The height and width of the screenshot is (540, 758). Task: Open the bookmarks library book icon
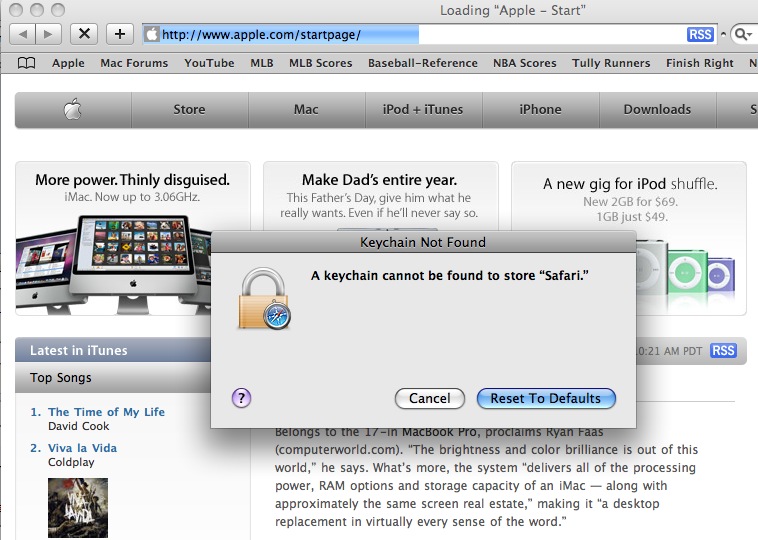[27, 63]
